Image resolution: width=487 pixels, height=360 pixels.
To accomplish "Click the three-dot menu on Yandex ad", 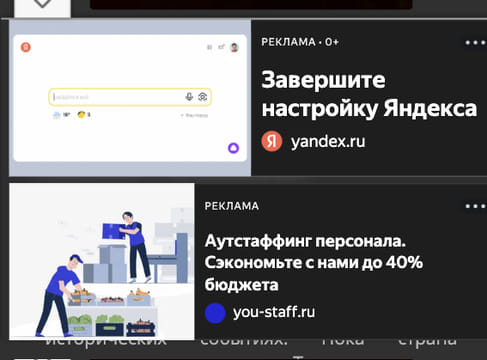I will point(476,43).
